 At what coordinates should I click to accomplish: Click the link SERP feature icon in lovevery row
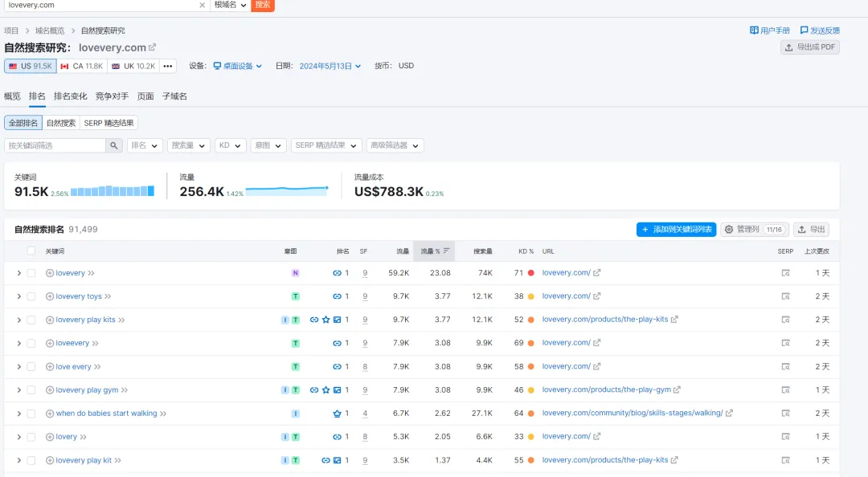(337, 273)
